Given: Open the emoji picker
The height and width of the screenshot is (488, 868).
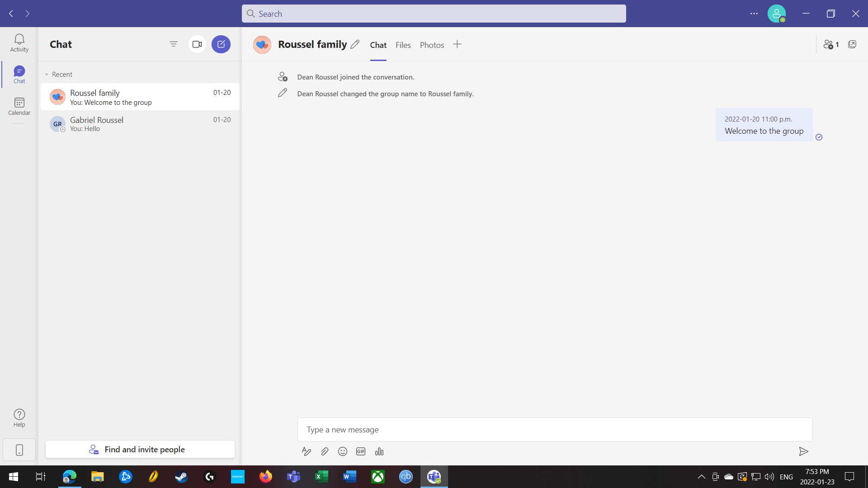Looking at the screenshot, I should pos(343,451).
